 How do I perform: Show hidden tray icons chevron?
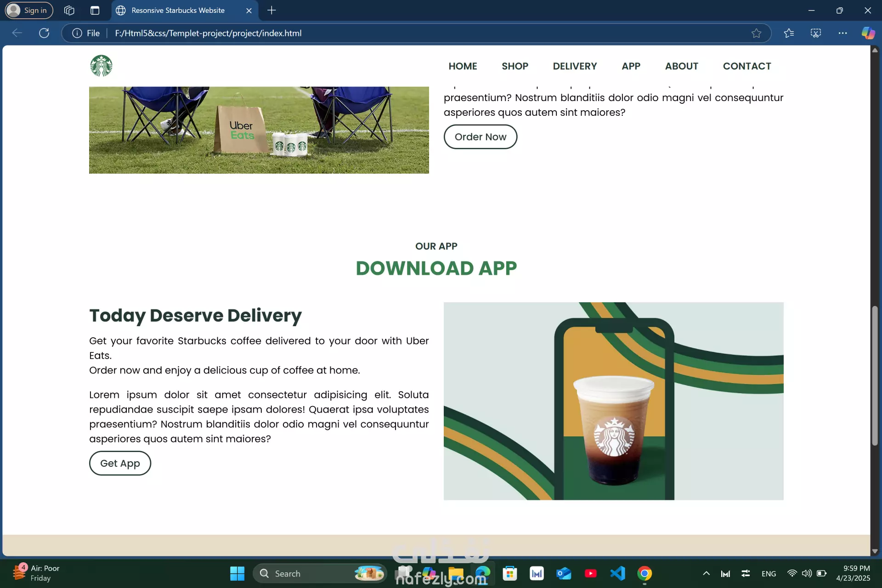coord(707,573)
